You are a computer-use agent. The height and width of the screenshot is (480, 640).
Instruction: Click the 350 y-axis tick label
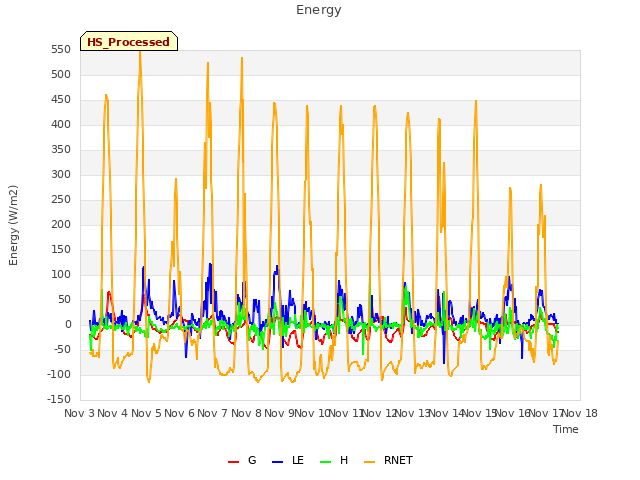61,149
